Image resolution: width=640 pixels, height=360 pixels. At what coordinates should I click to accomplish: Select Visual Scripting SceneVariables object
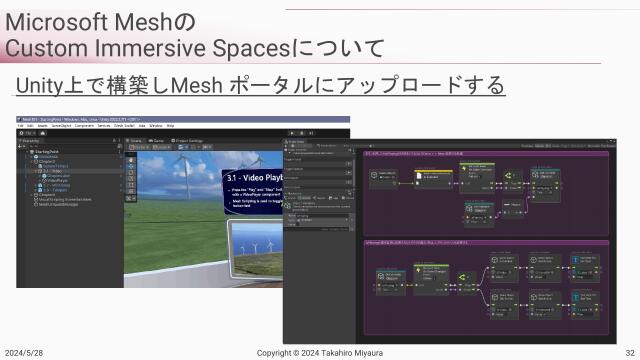pos(64,200)
